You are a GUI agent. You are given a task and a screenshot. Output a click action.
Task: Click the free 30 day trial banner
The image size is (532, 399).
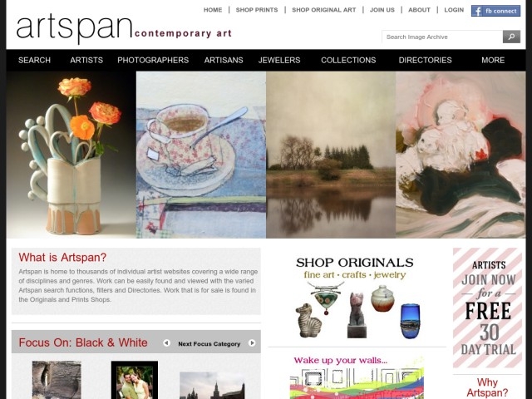click(x=487, y=308)
